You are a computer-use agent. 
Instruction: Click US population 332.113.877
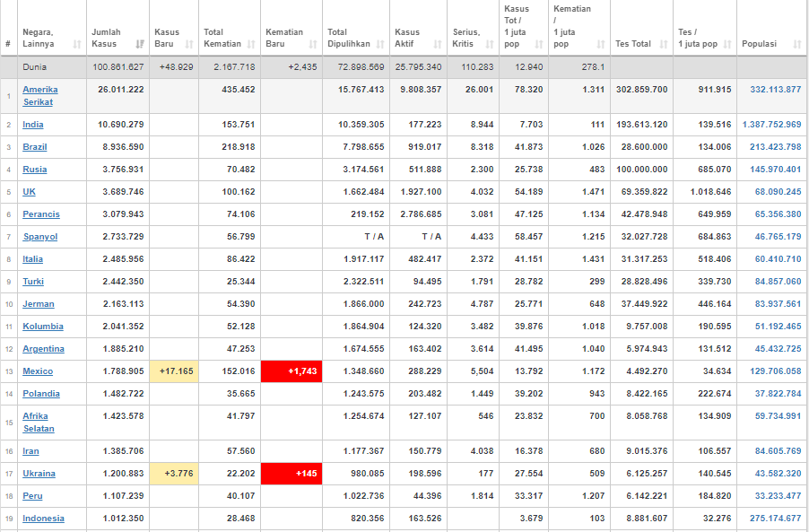pyautogui.click(x=776, y=90)
